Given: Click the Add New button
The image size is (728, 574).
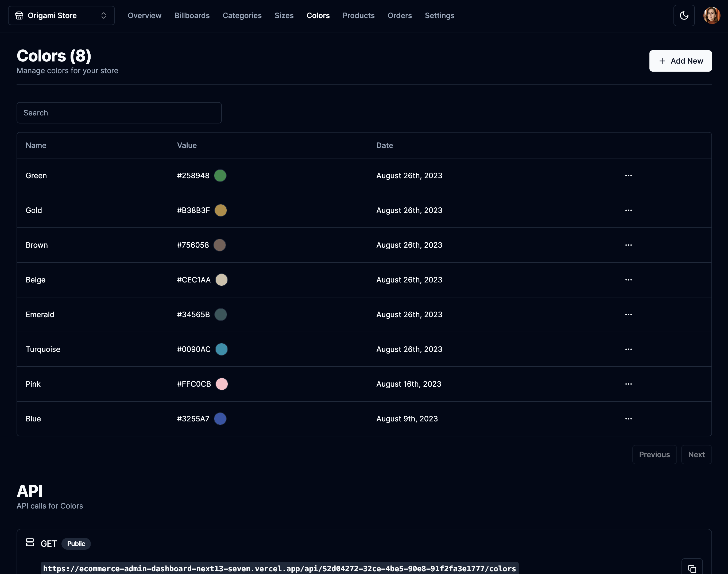Looking at the screenshot, I should tap(680, 61).
